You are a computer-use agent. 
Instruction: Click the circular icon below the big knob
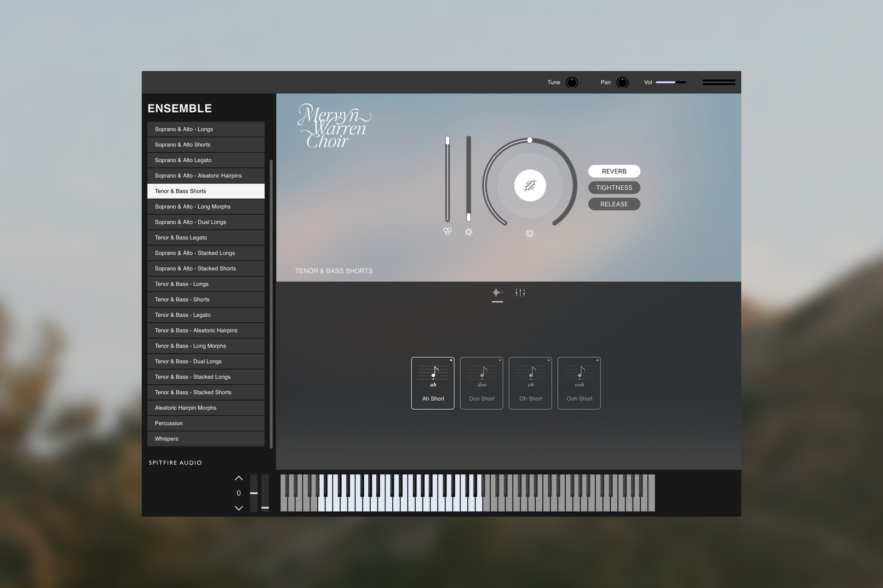click(x=529, y=234)
